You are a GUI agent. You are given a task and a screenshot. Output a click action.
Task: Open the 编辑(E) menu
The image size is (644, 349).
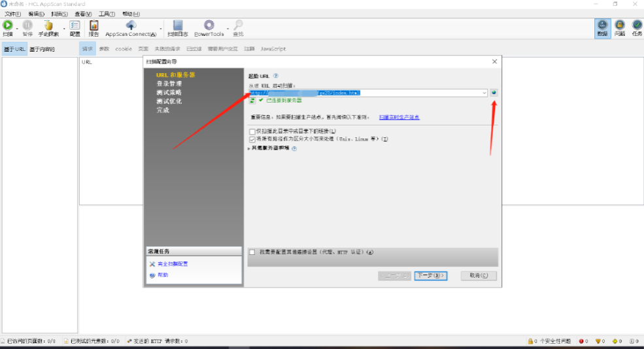pyautogui.click(x=36, y=14)
